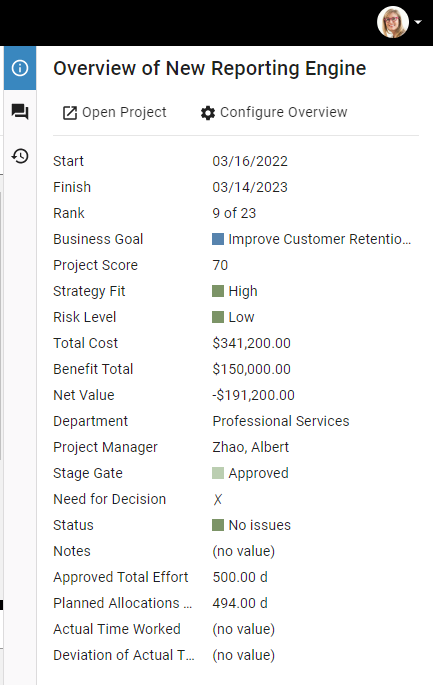Open the comments panel icon
Screen dimensions: 433x685
(20, 112)
